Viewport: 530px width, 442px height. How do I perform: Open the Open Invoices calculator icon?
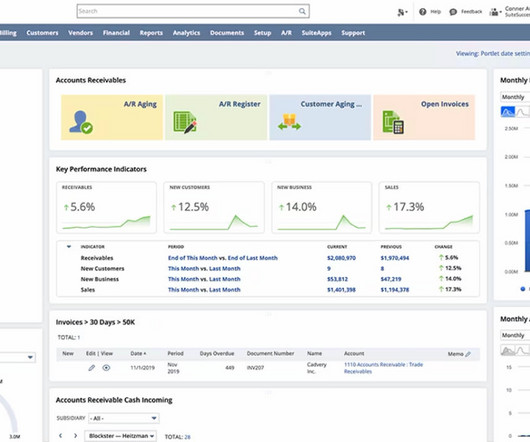pos(393,122)
